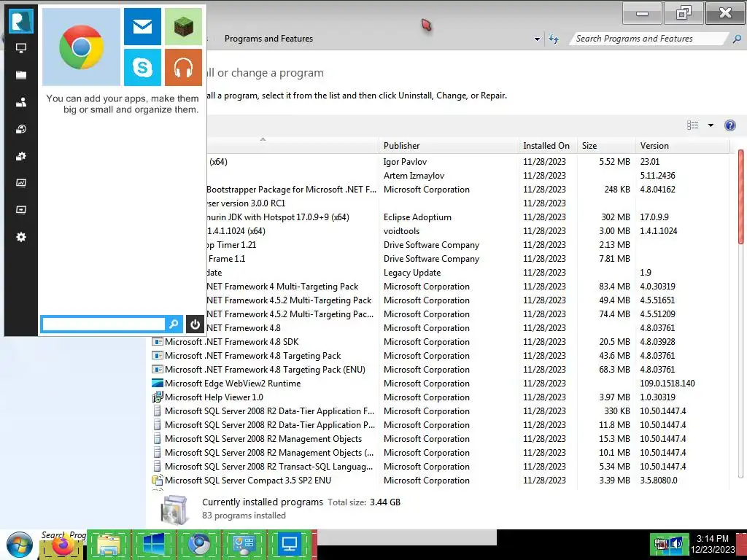Screen dimensions: 747x560
Task: Sort by the Version column header
Action: coord(682,146)
